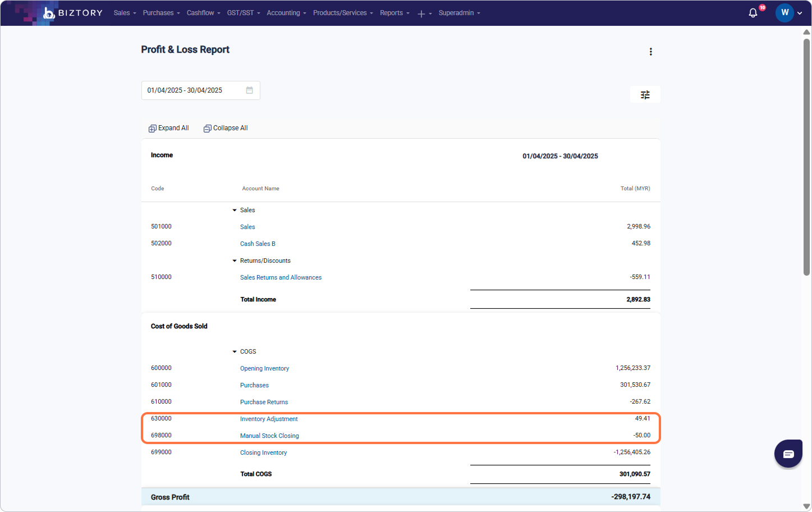Open the Accounting menu
812x512 pixels.
pos(286,13)
